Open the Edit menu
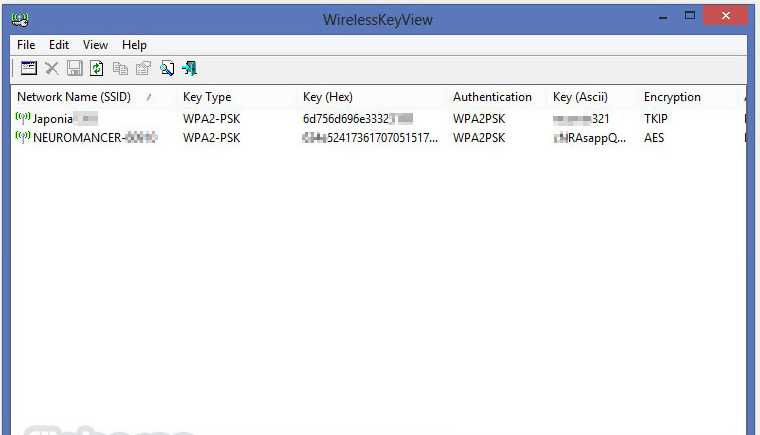The height and width of the screenshot is (435, 760). pos(59,45)
